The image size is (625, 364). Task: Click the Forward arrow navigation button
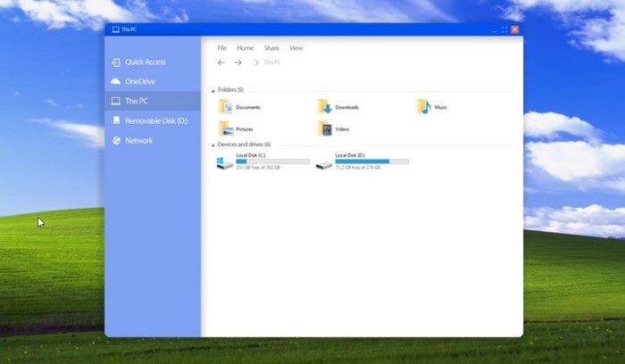coord(238,62)
